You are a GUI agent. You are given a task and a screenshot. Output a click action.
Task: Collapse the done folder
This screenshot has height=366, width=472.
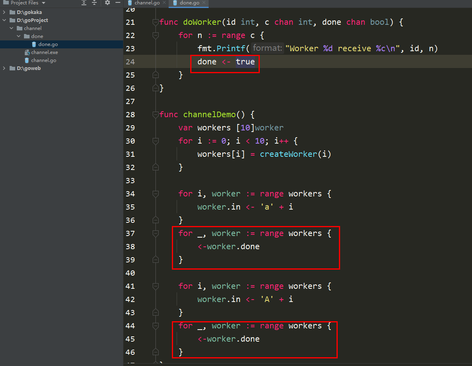19,36
